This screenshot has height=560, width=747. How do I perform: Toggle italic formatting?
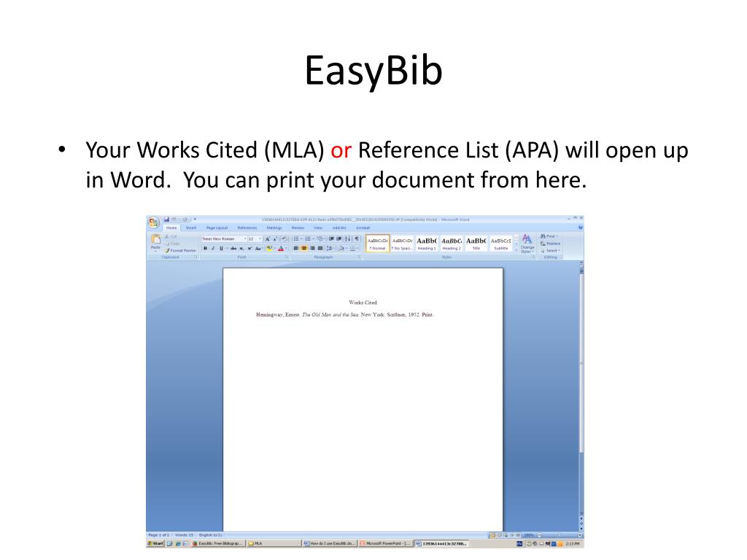pos(213,248)
